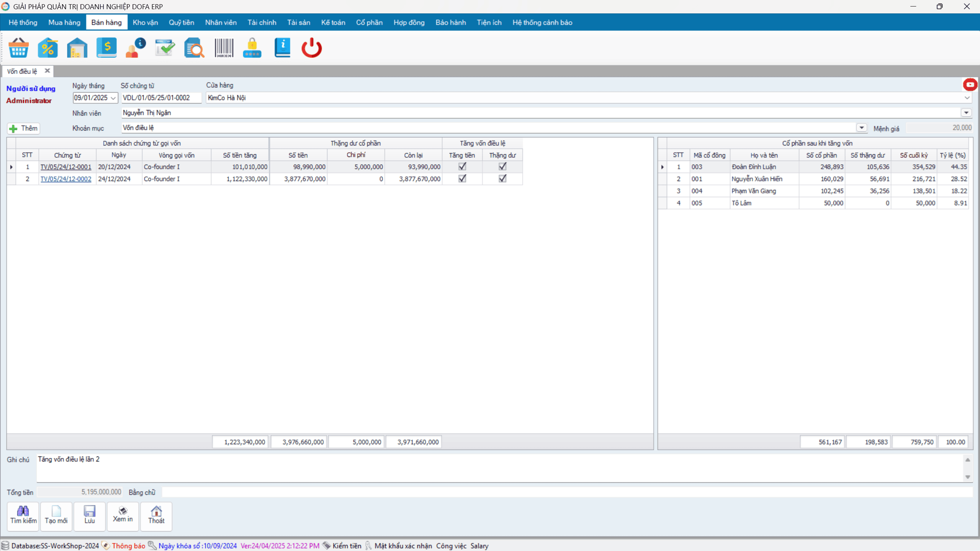Viewport: 980px width, 551px height.
Task: Click the Số chứng từ input field
Action: click(x=161, y=98)
